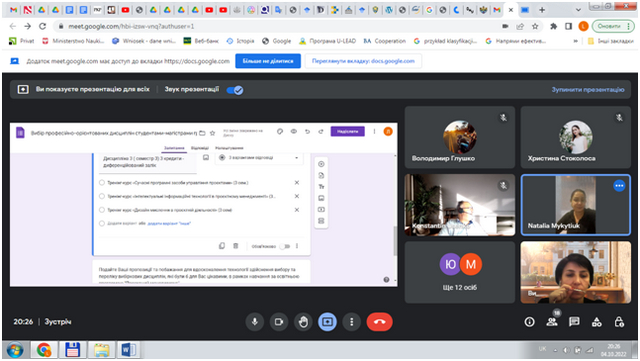Click the purple send button in the form

(347, 131)
